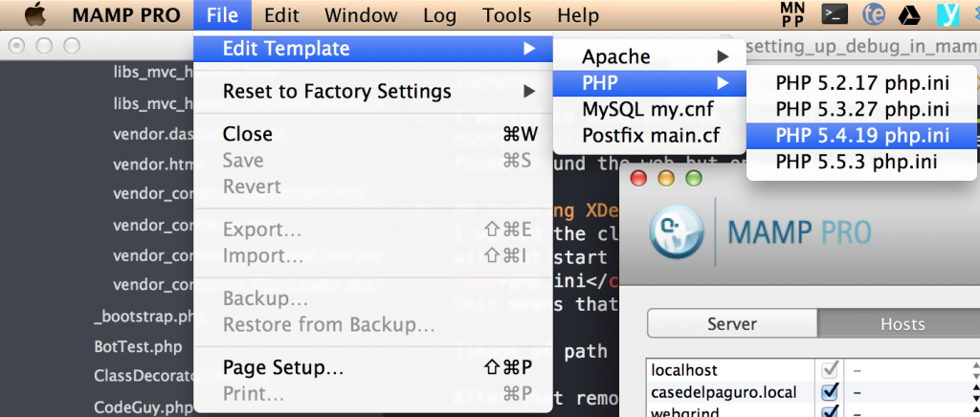Open the Edit menu

coord(282,15)
